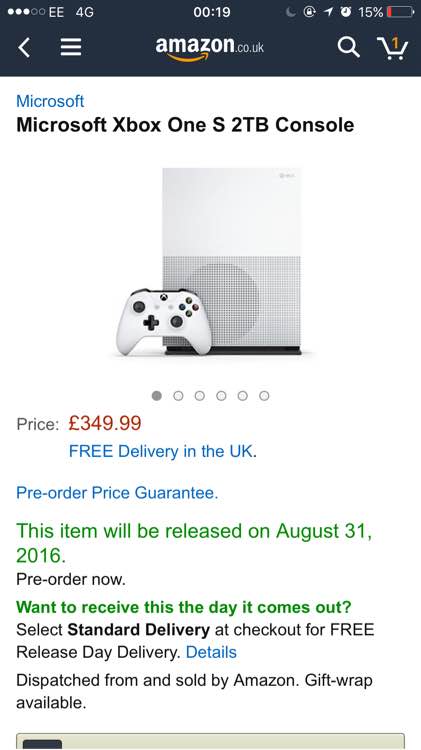This screenshot has height=750, width=421.
Task: Tap the 00:19 clock in status bar
Action: 211,12
